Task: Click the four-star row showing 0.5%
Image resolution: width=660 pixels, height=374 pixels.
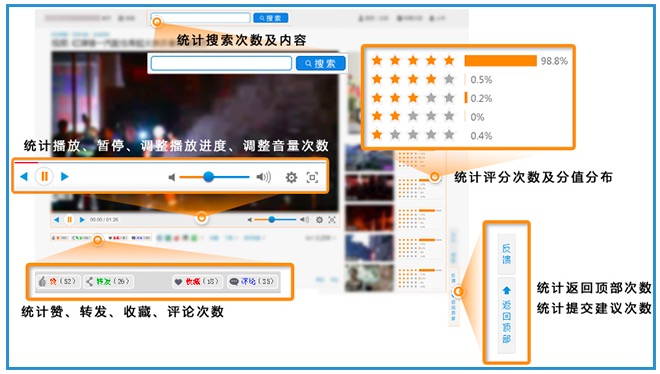Action: (431, 79)
